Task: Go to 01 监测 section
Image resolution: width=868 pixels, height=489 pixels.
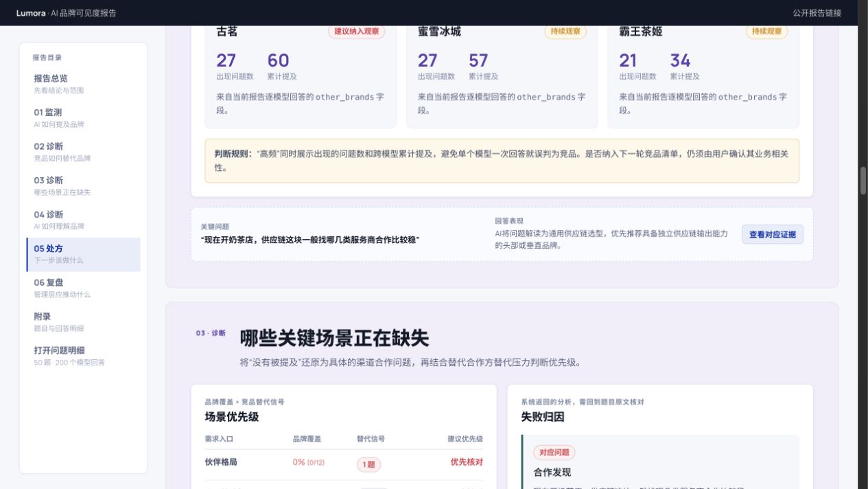Action: click(x=83, y=118)
